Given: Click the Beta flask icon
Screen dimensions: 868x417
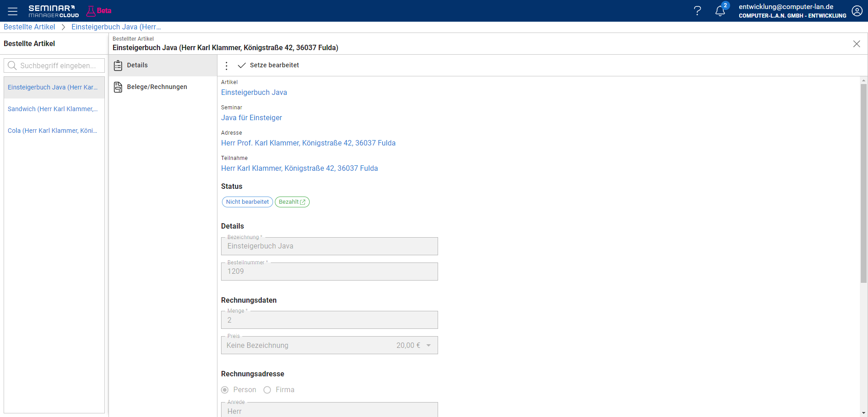Looking at the screenshot, I should 91,11.
